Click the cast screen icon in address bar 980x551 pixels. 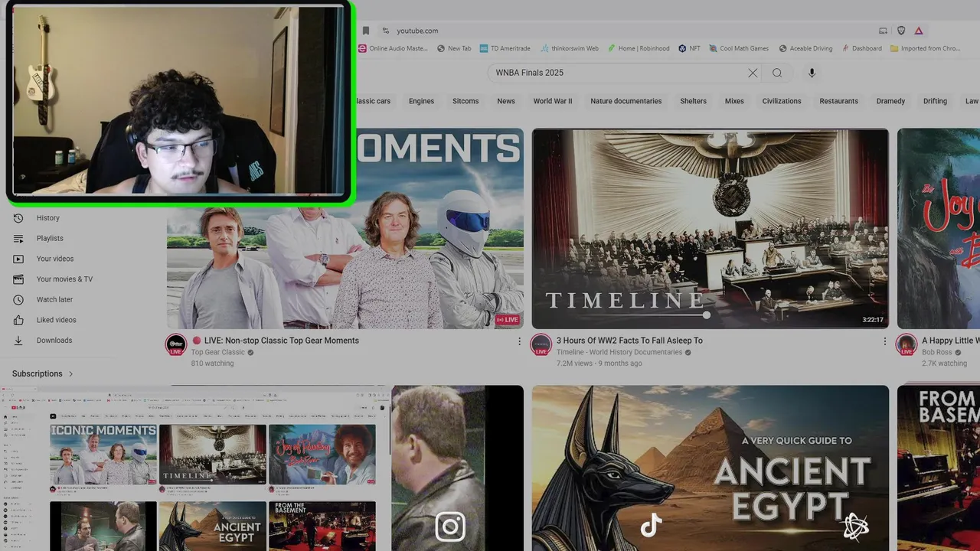(883, 31)
